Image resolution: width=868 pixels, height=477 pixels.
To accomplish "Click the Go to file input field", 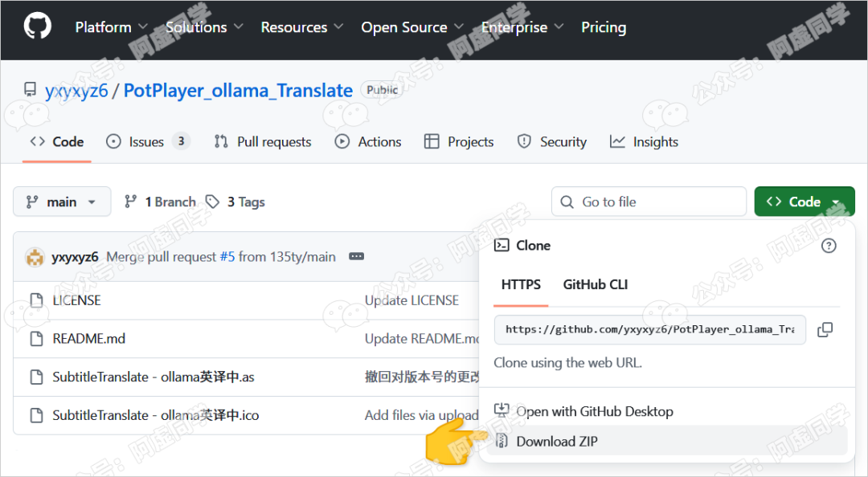I will 651,202.
